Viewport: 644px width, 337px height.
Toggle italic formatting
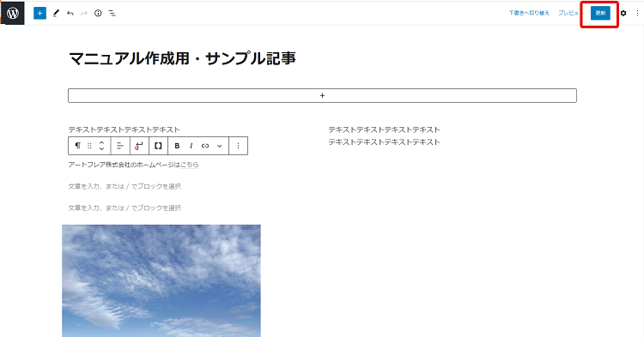pos(191,146)
